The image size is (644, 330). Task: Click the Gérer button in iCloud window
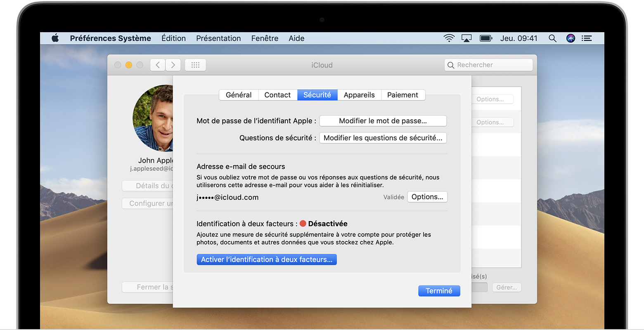(x=507, y=288)
